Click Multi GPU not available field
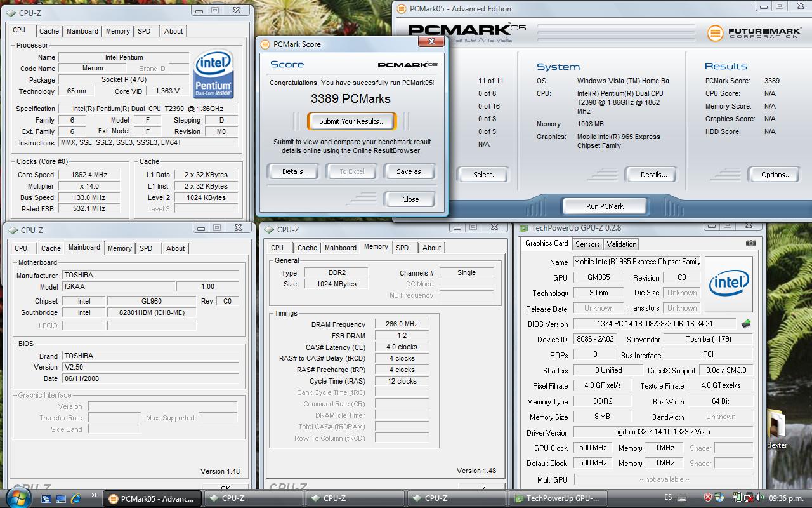 click(663, 479)
